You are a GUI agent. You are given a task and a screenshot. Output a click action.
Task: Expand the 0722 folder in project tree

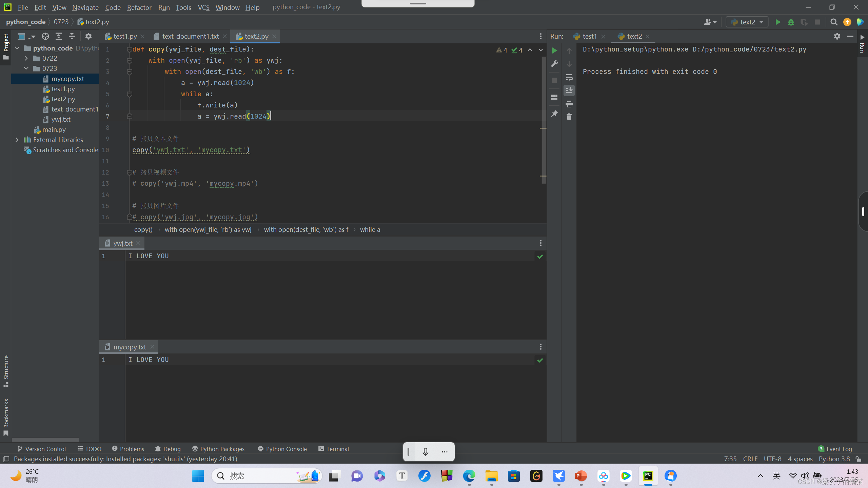26,58
